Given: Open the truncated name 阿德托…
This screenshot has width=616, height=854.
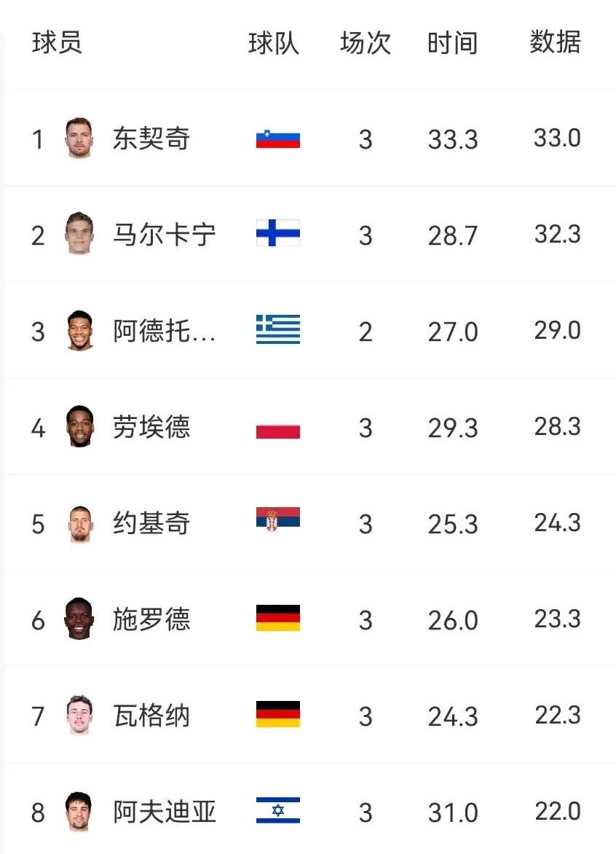Looking at the screenshot, I should pos(165,332).
